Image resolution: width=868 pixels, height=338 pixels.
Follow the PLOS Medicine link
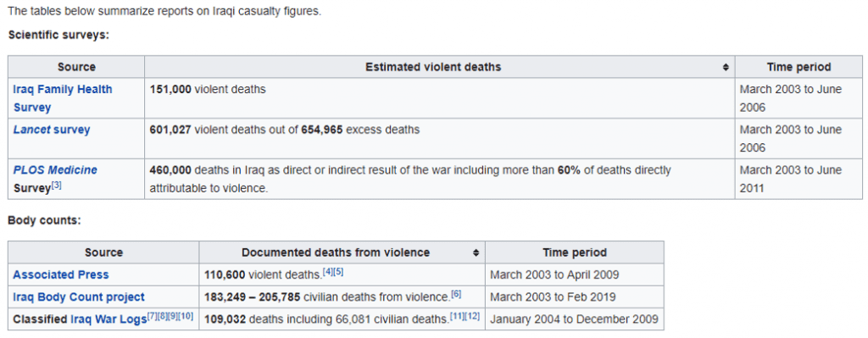55,169
